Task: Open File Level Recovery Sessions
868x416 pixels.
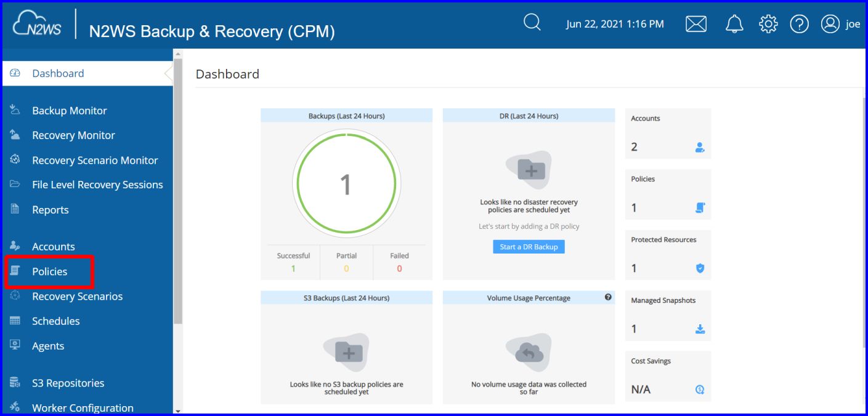Action: coord(97,185)
